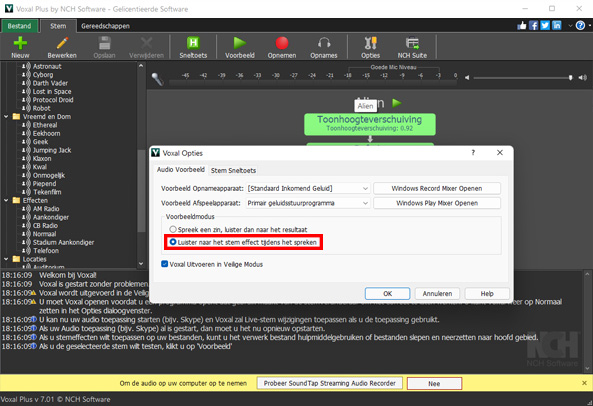Click the dialog Help button

[x=487, y=293]
